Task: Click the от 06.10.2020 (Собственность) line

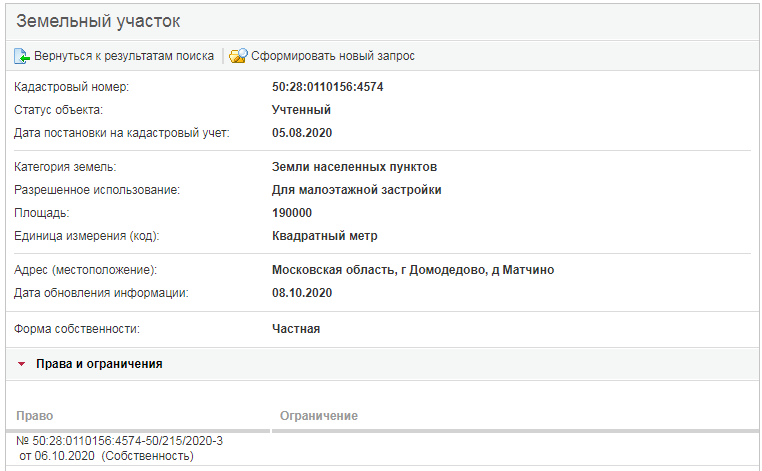Action: pos(106,456)
